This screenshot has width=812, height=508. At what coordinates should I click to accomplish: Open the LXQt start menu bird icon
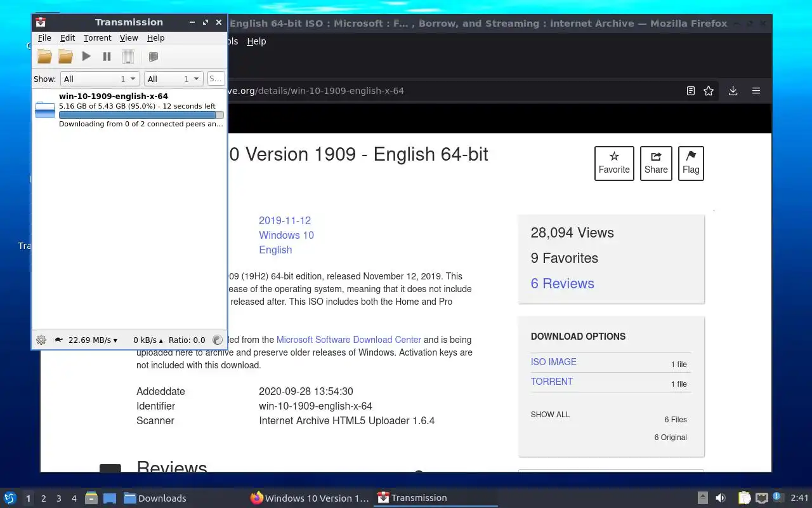(10, 498)
